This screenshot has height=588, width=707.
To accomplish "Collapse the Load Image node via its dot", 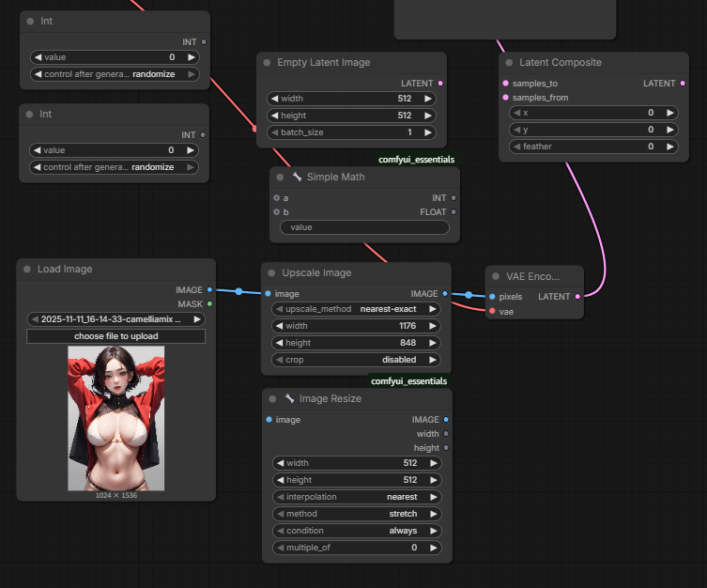I will (27, 270).
